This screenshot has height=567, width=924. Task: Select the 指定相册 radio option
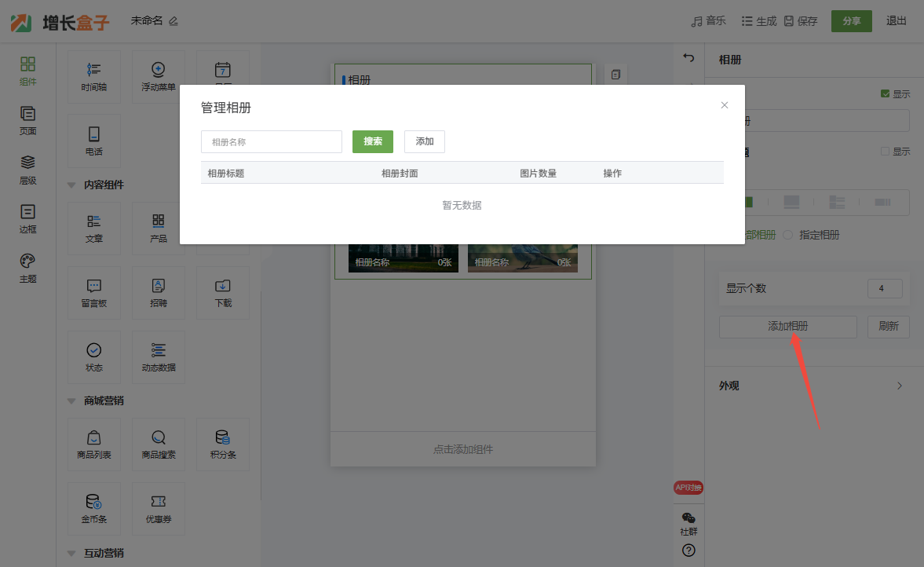pyautogui.click(x=788, y=235)
